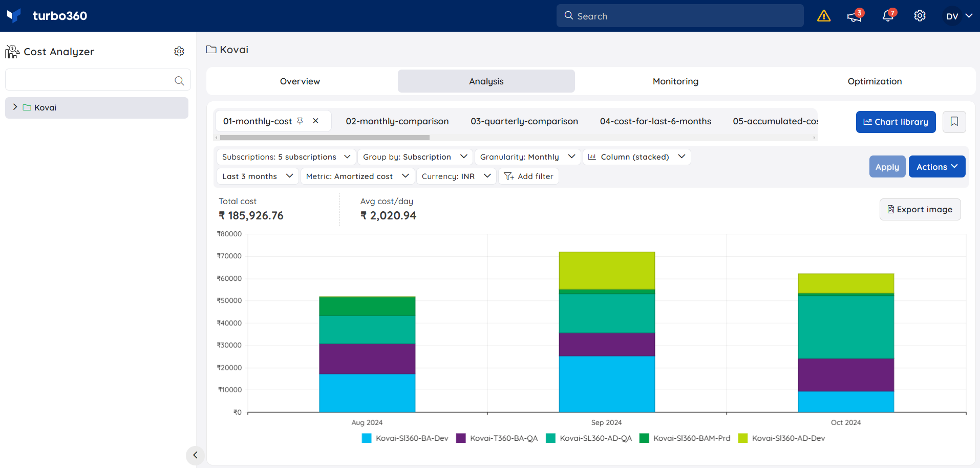Viewport: 980px width, 468px height.
Task: Click the dark green segment of Aug 2024 bar
Action: [367, 306]
